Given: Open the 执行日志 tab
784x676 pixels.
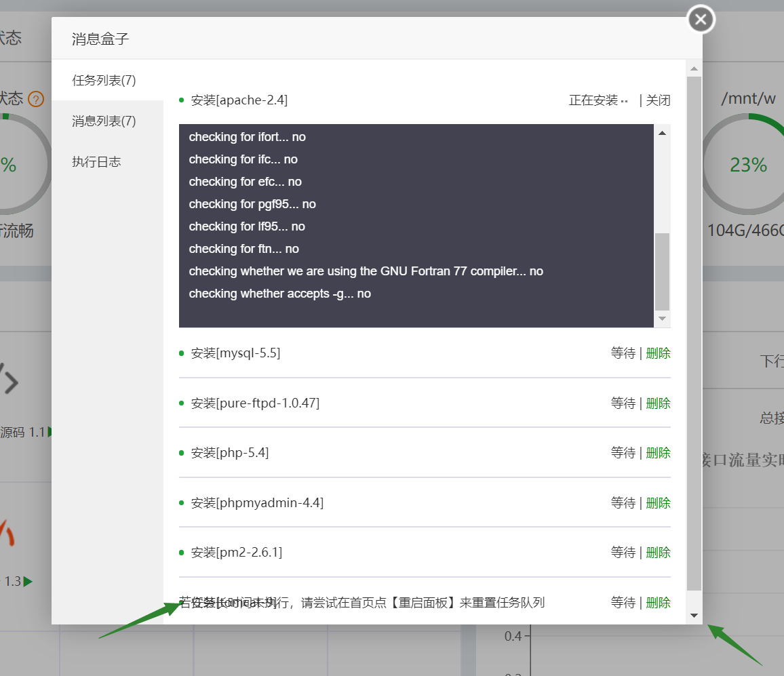Looking at the screenshot, I should click(96, 162).
